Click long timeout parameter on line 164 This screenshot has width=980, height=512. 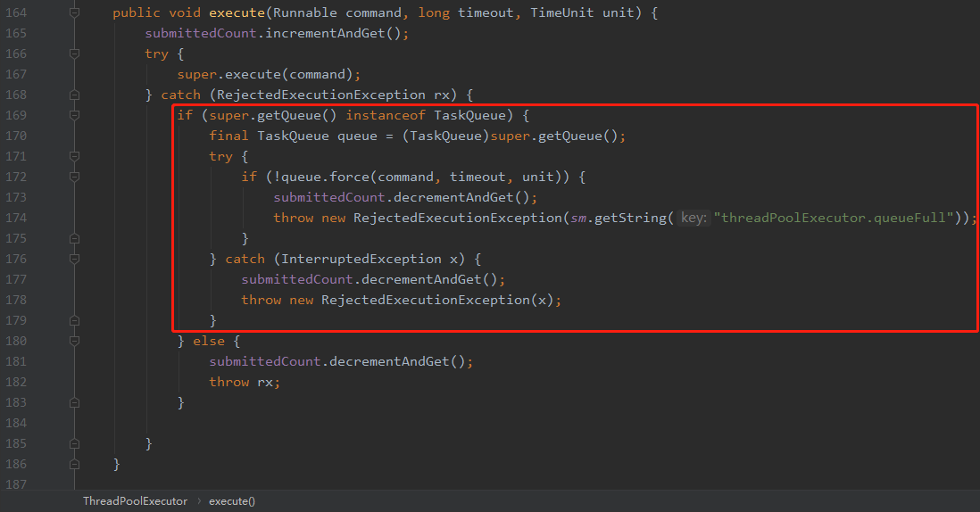coord(466,12)
